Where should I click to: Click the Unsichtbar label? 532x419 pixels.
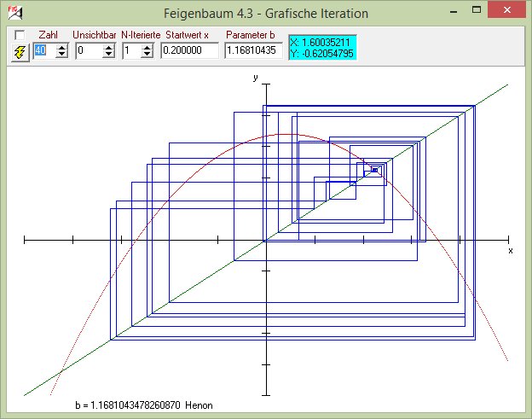coord(95,35)
